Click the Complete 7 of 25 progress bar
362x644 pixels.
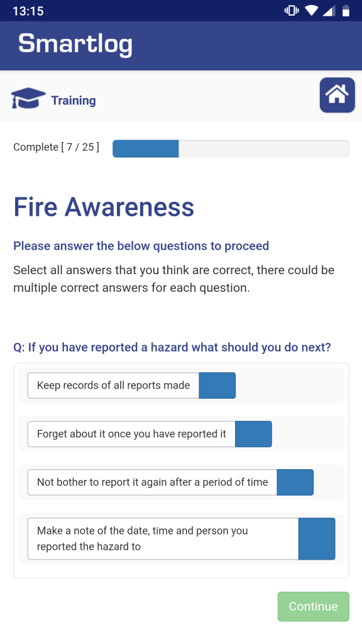231,148
